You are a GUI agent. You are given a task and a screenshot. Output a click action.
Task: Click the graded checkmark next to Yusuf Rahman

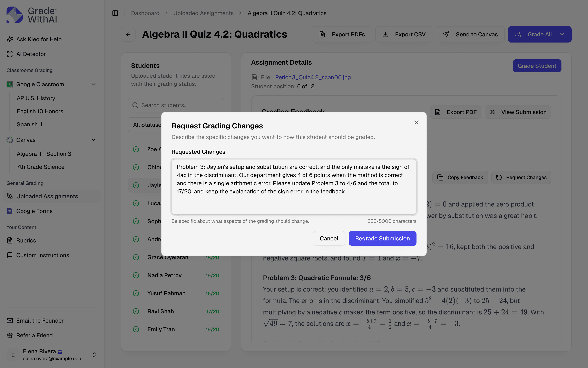pos(136,293)
